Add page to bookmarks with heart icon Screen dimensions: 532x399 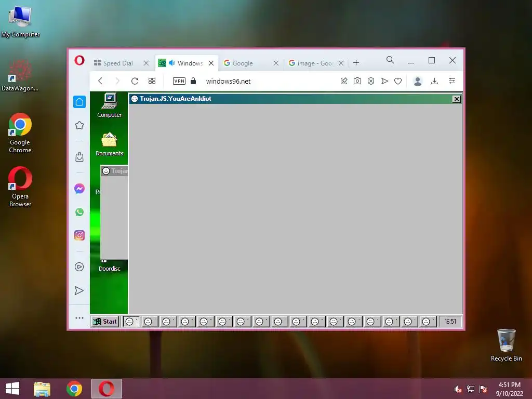(x=398, y=81)
